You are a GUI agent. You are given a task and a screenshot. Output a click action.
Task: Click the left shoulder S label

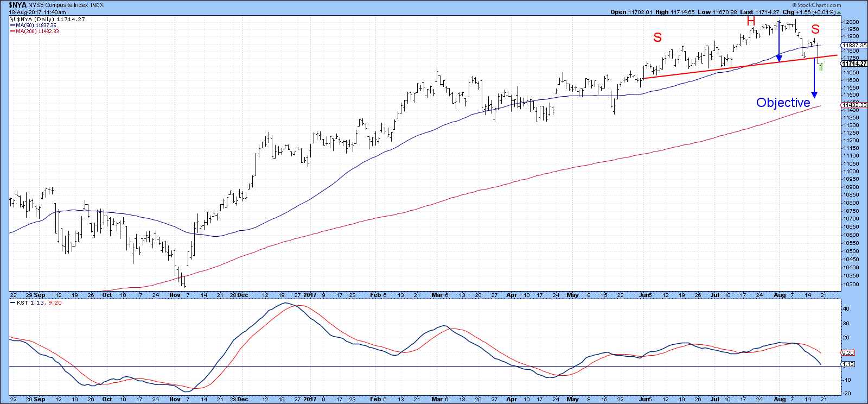[x=658, y=37]
